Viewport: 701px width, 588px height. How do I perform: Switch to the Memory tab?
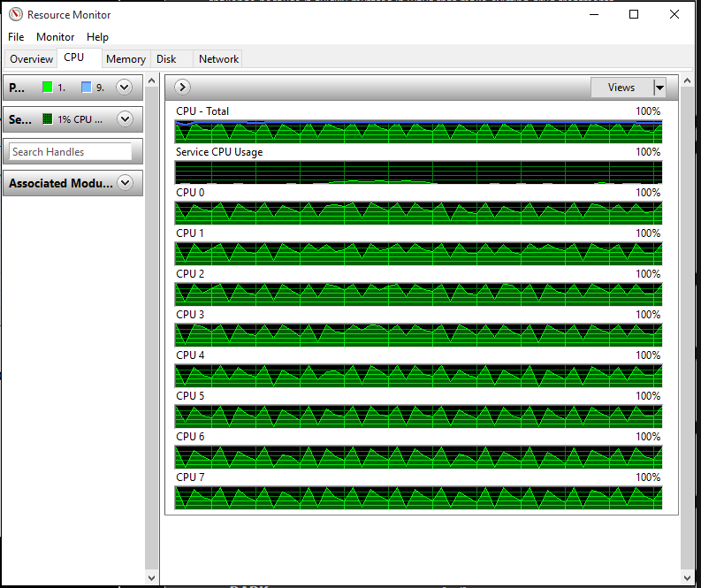point(126,59)
